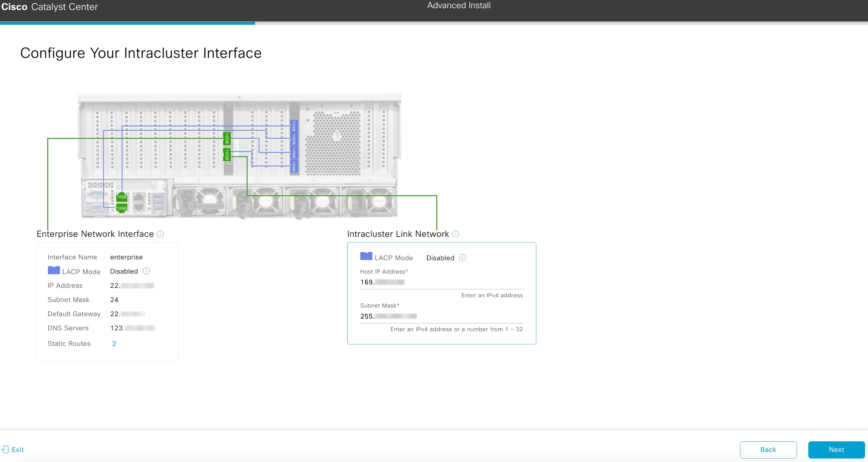Open the Static Routes link showing 2
This screenshot has width=868, height=462.
click(114, 343)
